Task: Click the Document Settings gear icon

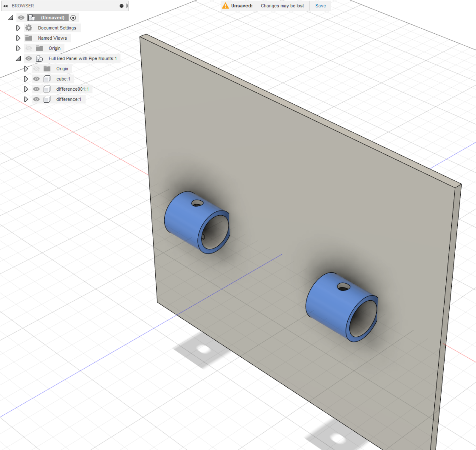Action: tap(29, 28)
